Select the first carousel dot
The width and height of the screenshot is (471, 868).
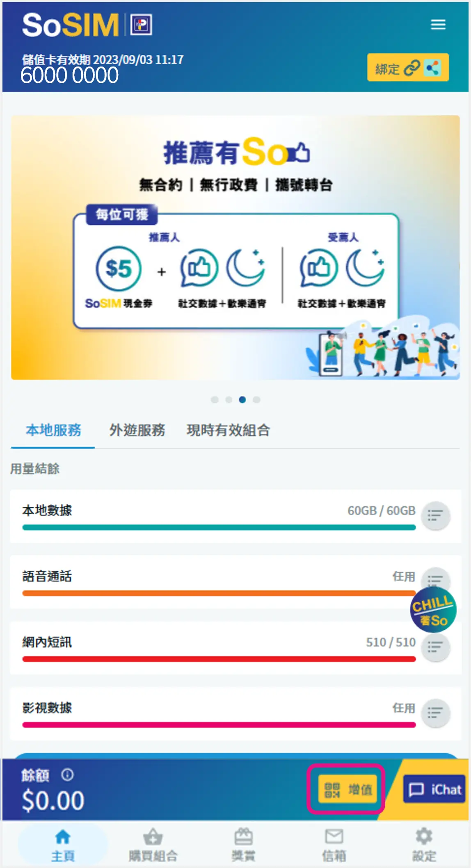[214, 400]
